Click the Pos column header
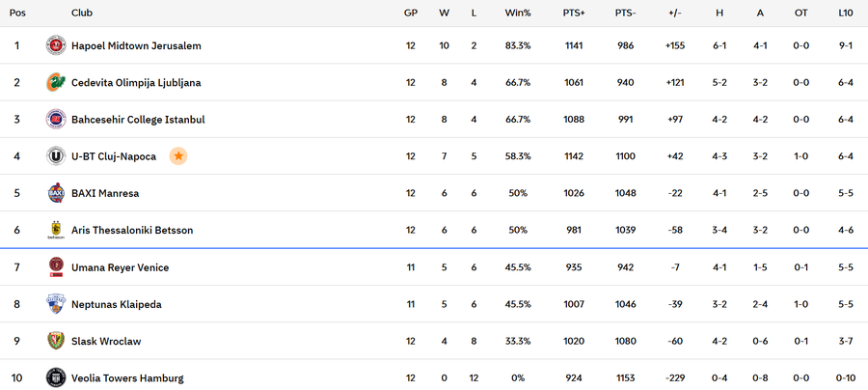Screen dimensions: 868x390 17,13
